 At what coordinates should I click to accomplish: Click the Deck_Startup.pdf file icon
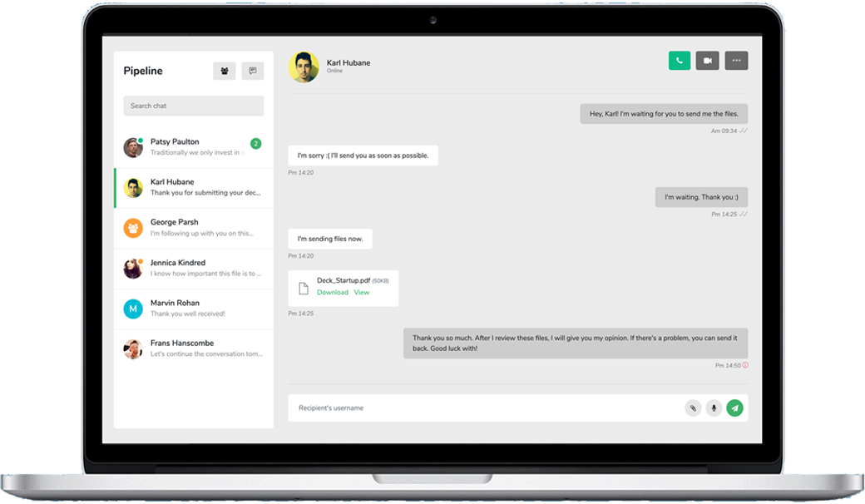304,289
